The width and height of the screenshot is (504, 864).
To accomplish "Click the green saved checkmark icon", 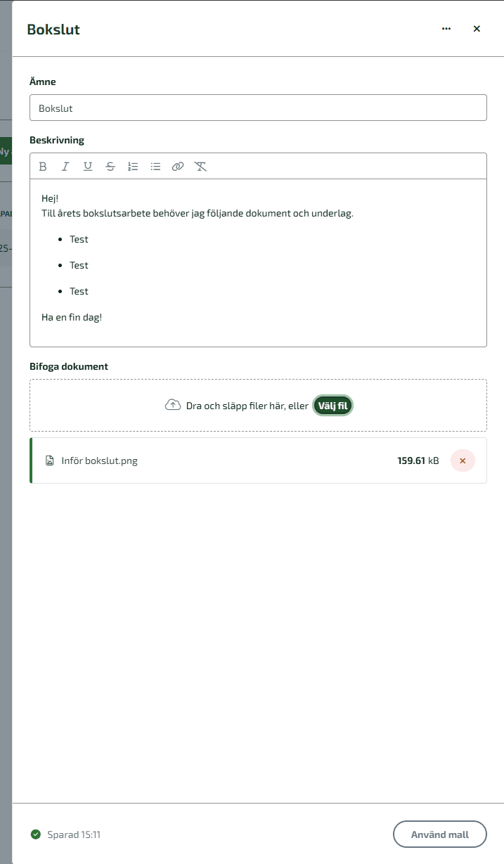I will pyautogui.click(x=36, y=834).
